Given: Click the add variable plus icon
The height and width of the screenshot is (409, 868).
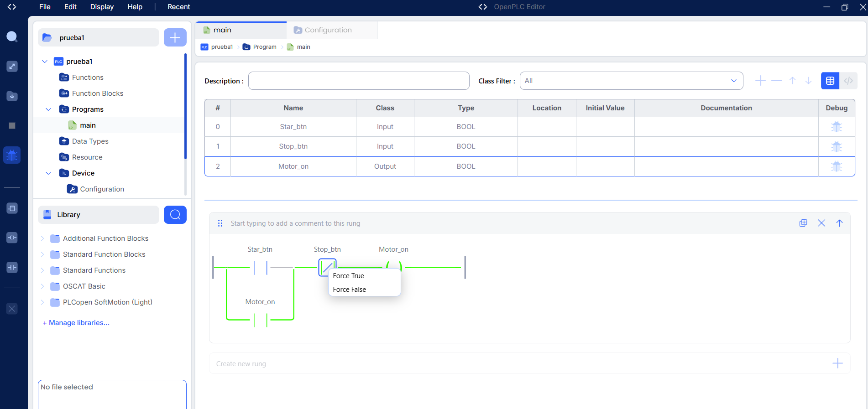Looking at the screenshot, I should pos(760,81).
